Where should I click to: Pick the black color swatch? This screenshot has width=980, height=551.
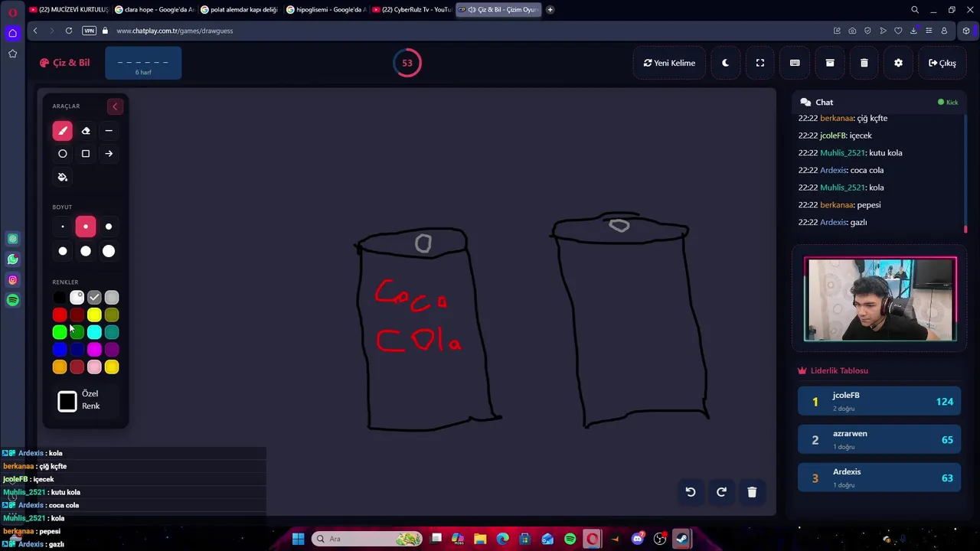coord(60,297)
